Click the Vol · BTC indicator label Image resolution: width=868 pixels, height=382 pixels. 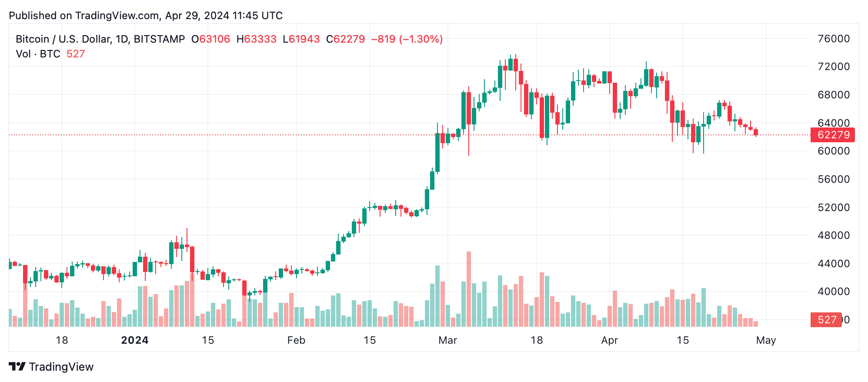[x=38, y=54]
